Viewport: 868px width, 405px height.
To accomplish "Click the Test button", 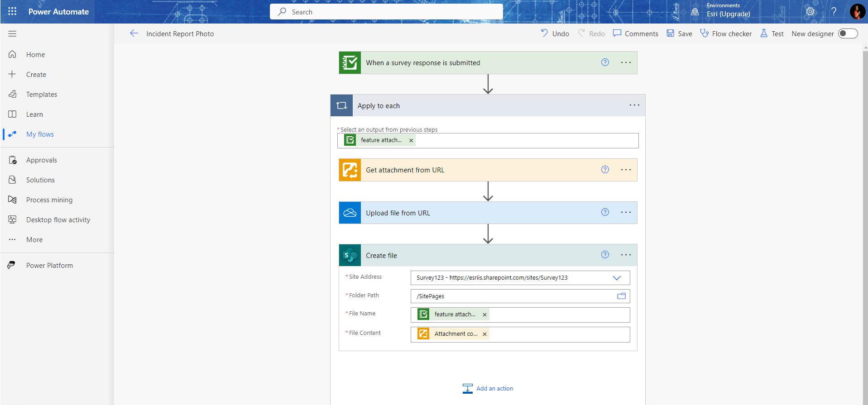I will [772, 33].
